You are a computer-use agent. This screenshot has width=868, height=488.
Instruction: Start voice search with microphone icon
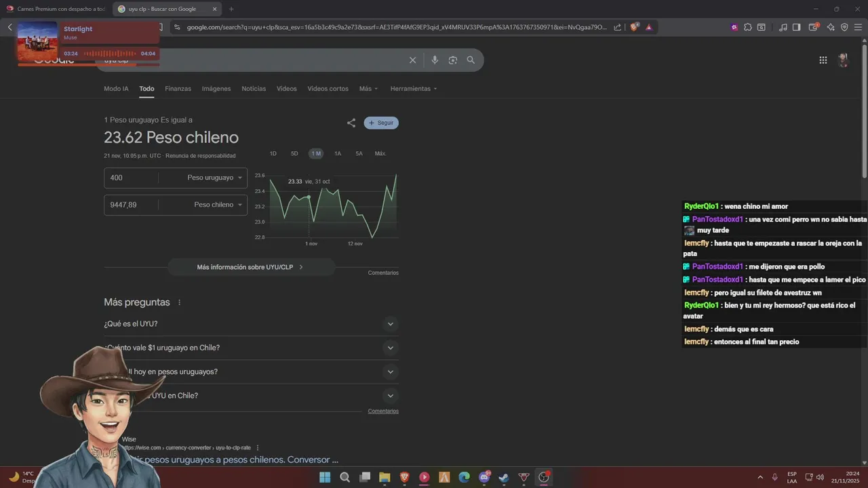point(435,60)
